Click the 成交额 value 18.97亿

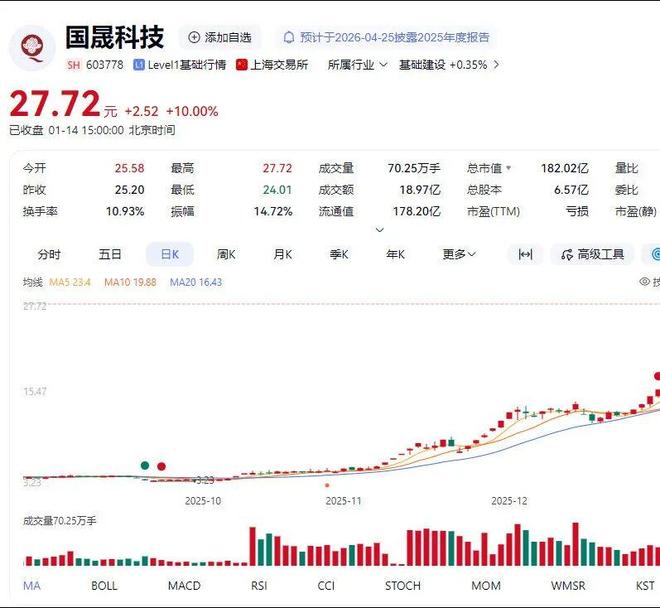(x=420, y=190)
